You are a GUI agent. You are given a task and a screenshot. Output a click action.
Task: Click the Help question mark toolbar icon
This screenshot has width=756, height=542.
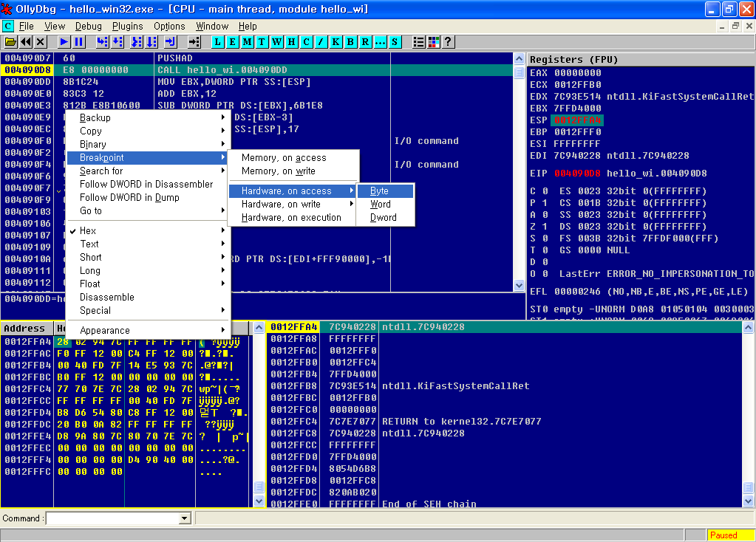[448, 42]
